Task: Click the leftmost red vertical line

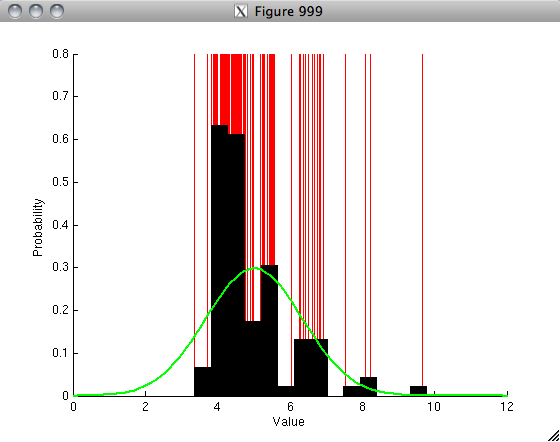Action: pos(194,210)
